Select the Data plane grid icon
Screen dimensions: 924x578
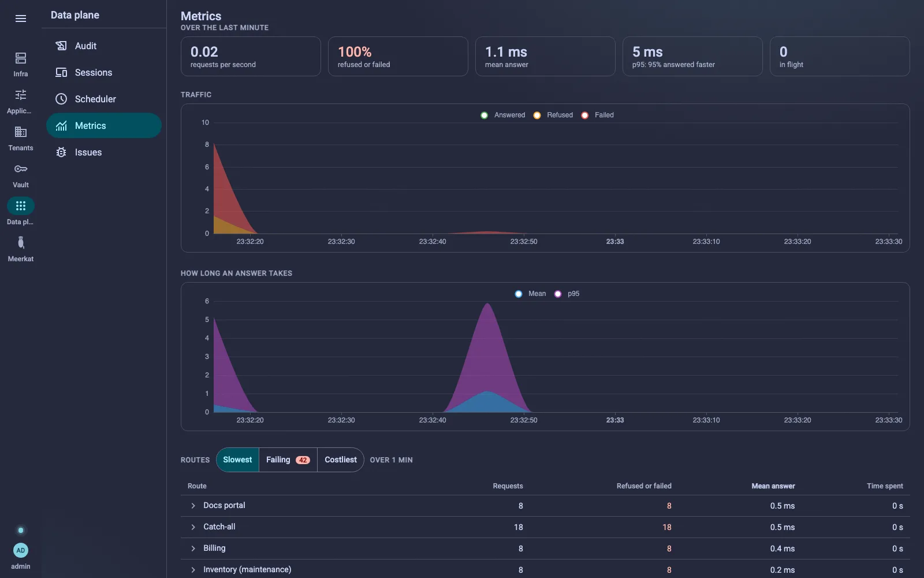tap(21, 206)
